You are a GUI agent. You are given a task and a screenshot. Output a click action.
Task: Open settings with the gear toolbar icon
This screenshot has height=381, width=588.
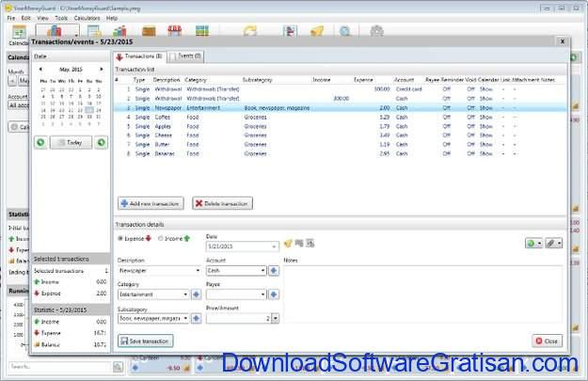(376, 31)
